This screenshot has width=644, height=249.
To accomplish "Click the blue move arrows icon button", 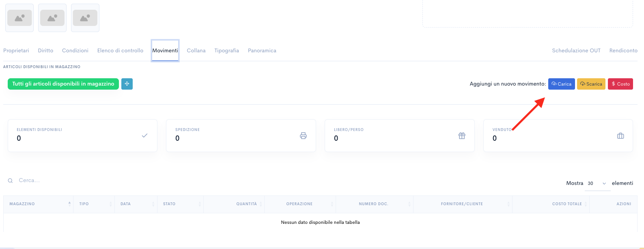I will 127,84.
